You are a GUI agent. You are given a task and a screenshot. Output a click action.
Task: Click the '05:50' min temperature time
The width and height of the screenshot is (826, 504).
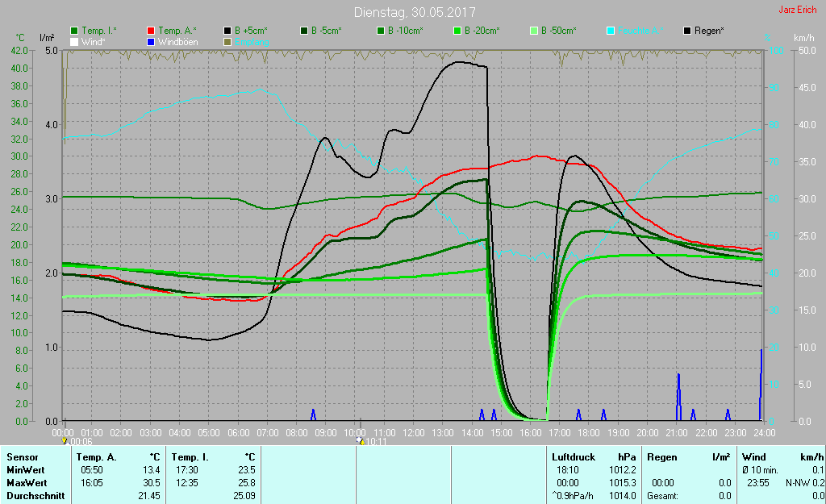click(x=92, y=470)
